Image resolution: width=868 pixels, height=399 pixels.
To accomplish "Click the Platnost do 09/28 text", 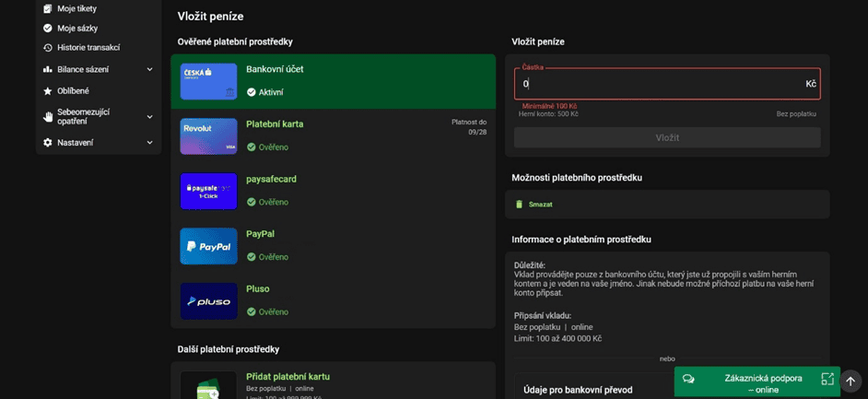I will click(469, 127).
